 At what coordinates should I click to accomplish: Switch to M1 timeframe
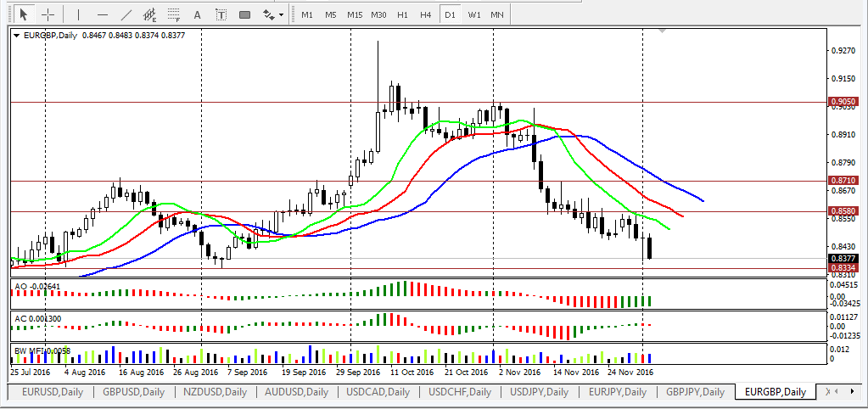(306, 15)
